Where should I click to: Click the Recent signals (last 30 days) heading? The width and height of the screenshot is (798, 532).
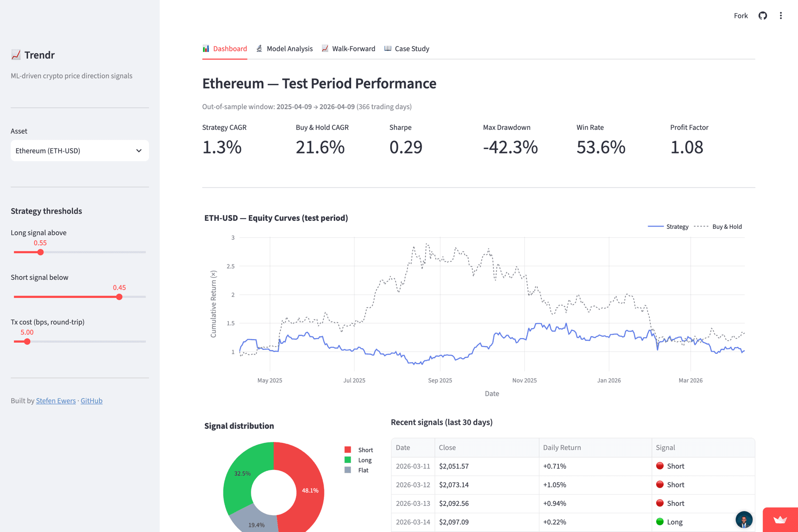pos(442,422)
